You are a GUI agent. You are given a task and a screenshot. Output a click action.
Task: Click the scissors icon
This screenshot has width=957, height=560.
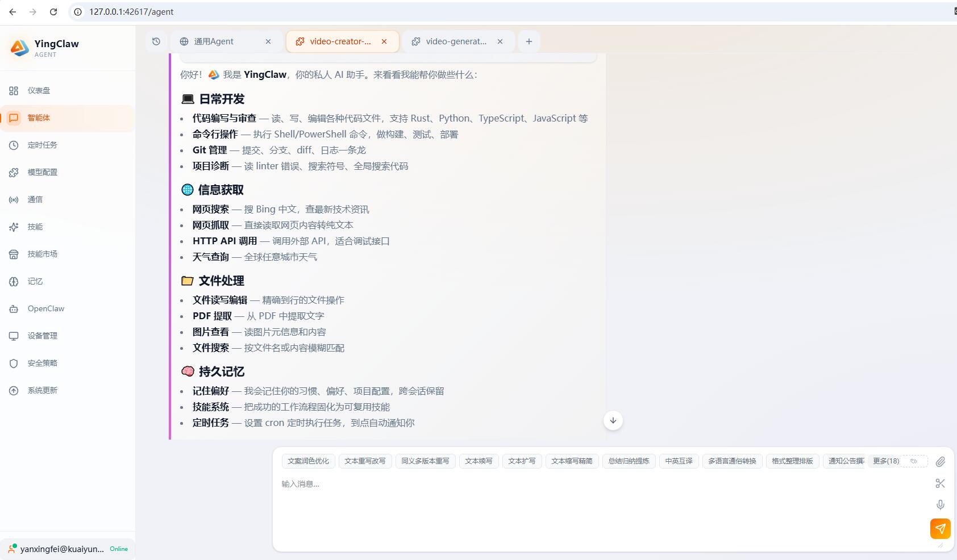[941, 483]
